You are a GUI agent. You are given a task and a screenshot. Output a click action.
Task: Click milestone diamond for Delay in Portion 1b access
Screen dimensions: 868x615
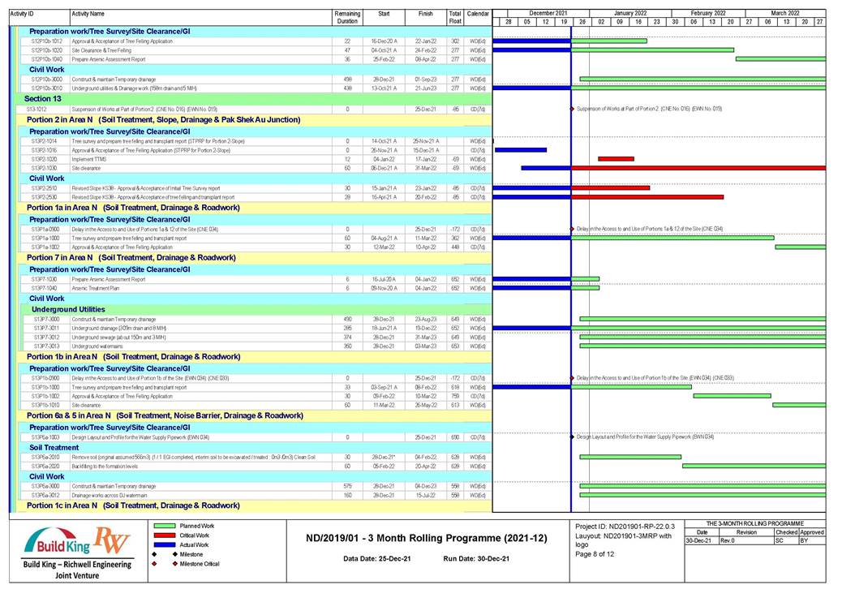tap(572, 378)
